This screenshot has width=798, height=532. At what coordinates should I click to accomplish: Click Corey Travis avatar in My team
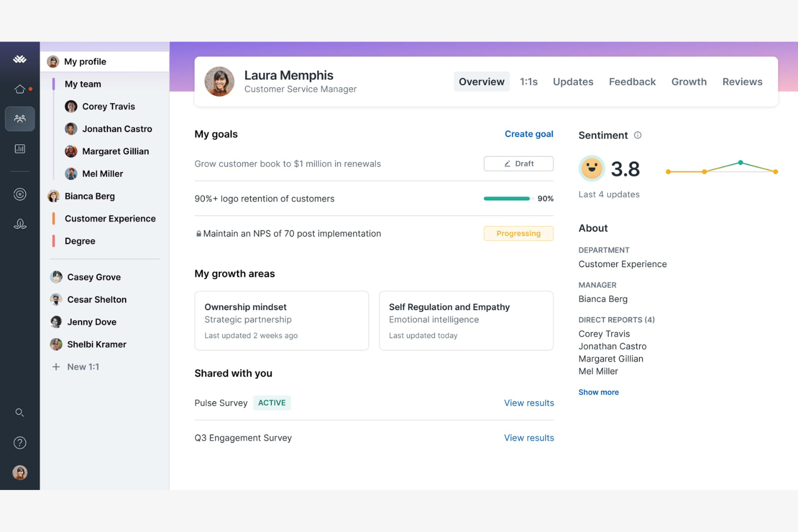tap(71, 106)
